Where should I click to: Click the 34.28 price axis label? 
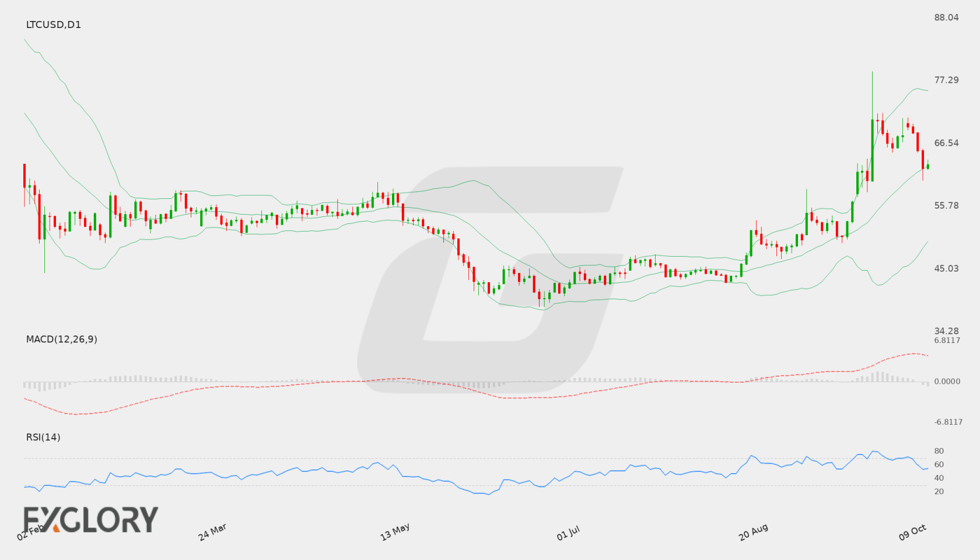[x=946, y=331]
